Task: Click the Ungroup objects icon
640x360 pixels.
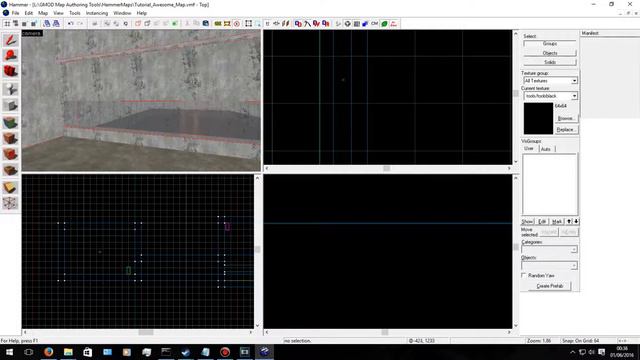Action: [116, 24]
